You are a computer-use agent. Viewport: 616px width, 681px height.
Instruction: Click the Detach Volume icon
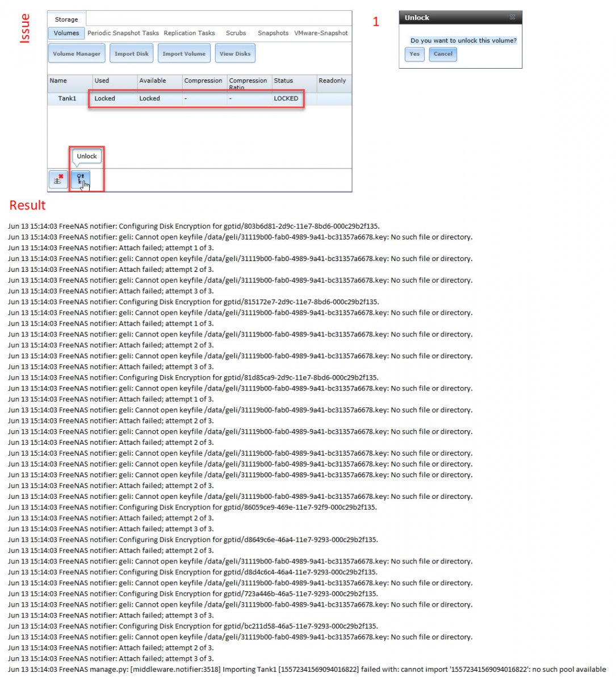[x=58, y=179]
